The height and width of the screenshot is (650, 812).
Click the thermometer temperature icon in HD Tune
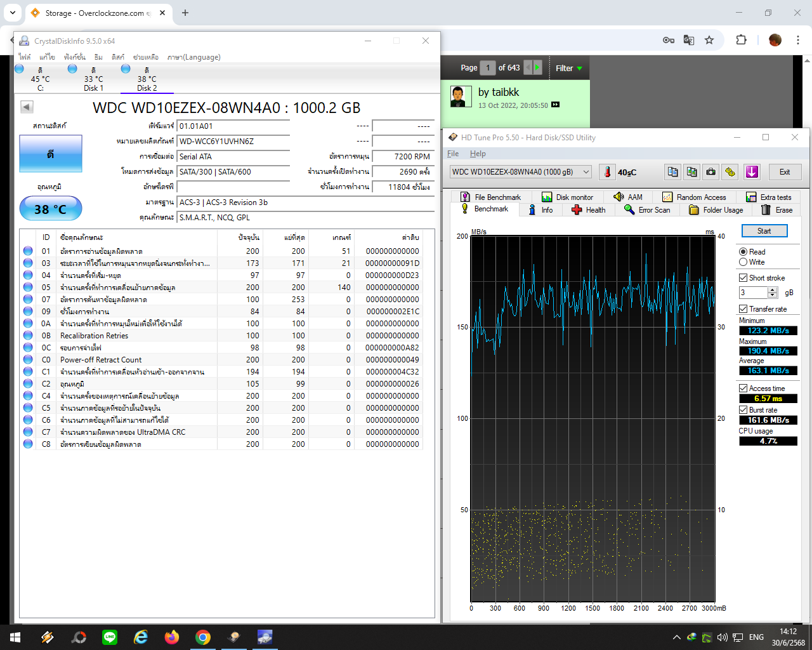click(607, 172)
